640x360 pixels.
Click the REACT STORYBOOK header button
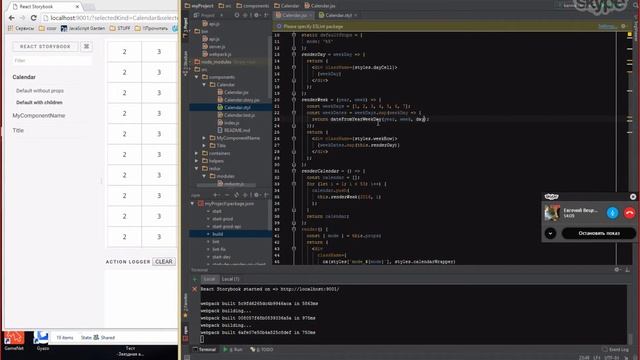pos(45,47)
